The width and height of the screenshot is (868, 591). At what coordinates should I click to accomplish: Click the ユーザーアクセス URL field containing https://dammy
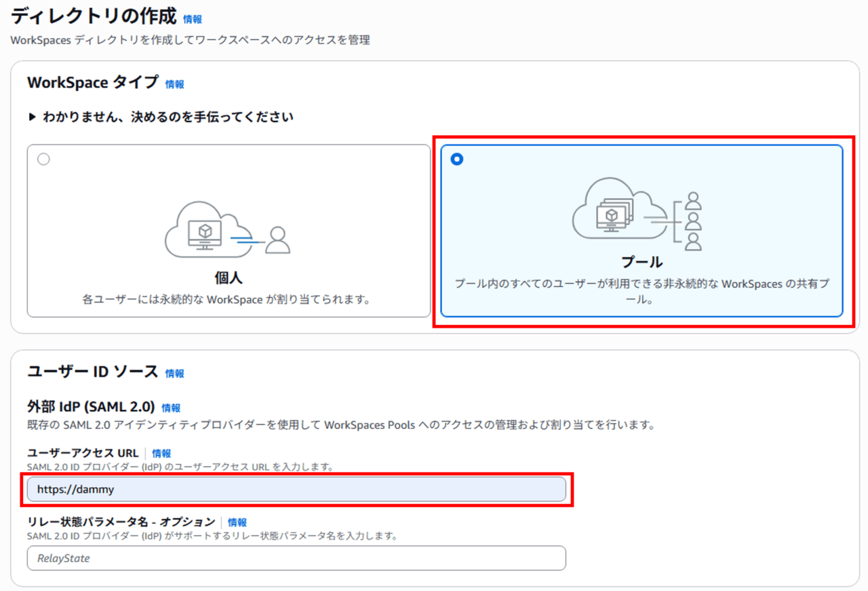(x=296, y=489)
